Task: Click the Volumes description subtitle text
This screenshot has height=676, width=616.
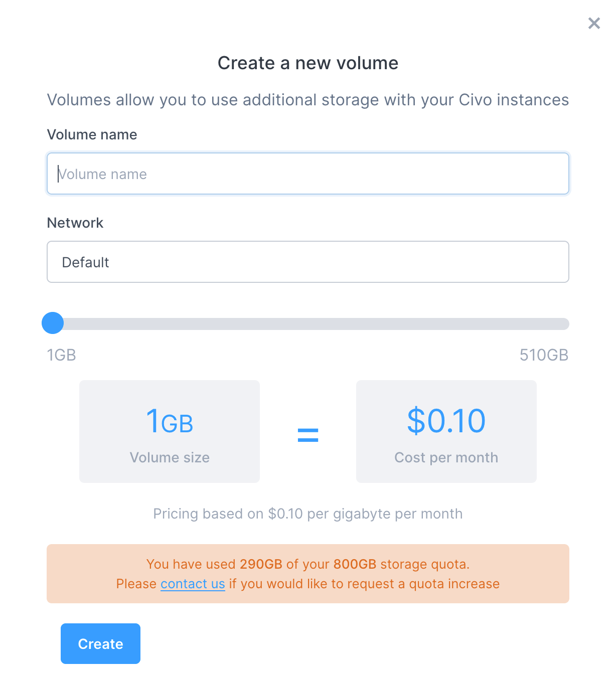Action: coord(308,100)
